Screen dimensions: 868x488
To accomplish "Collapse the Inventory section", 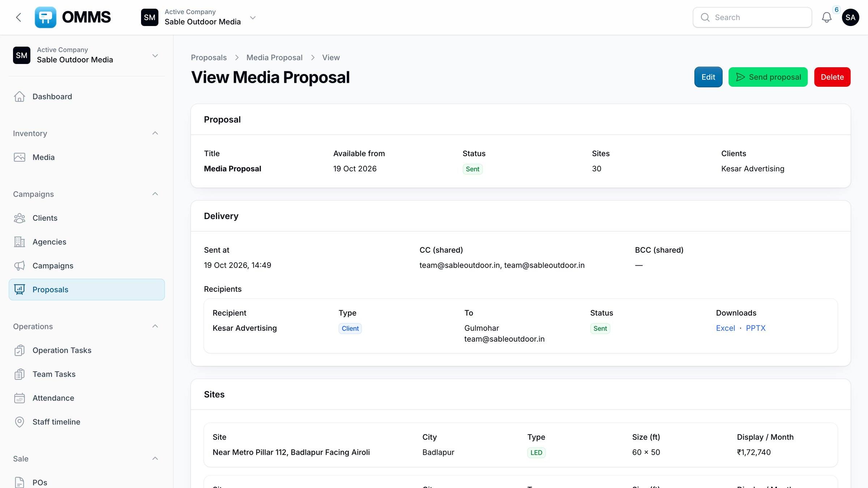I will click(x=155, y=133).
